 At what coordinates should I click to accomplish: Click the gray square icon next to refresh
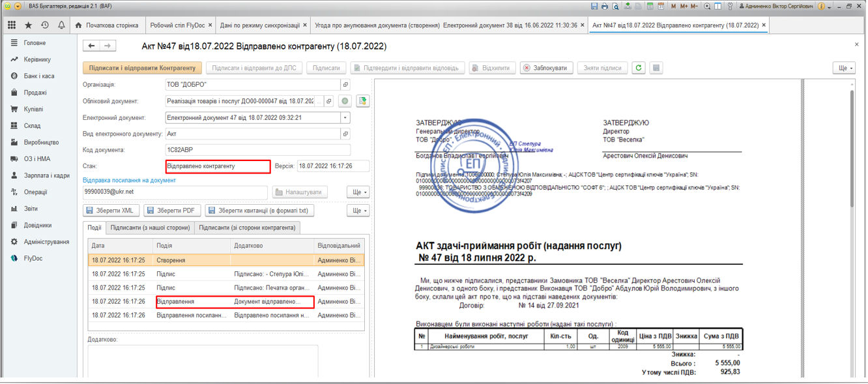click(656, 68)
